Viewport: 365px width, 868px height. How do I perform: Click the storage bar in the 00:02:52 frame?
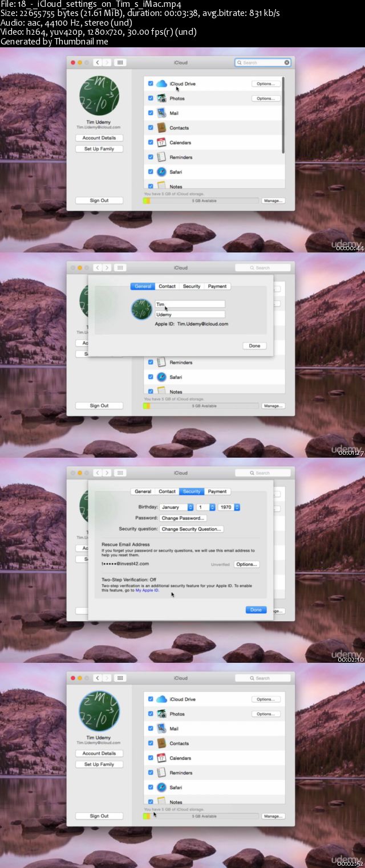point(200,816)
